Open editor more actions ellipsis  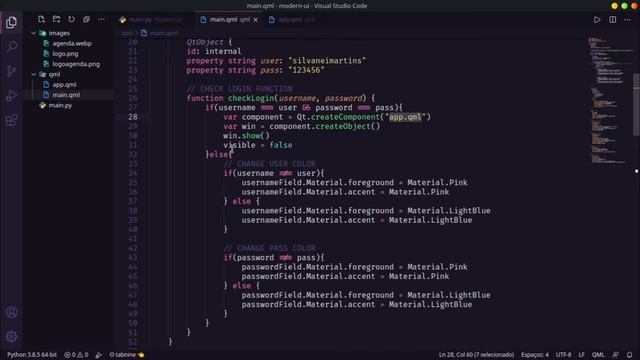click(627, 20)
